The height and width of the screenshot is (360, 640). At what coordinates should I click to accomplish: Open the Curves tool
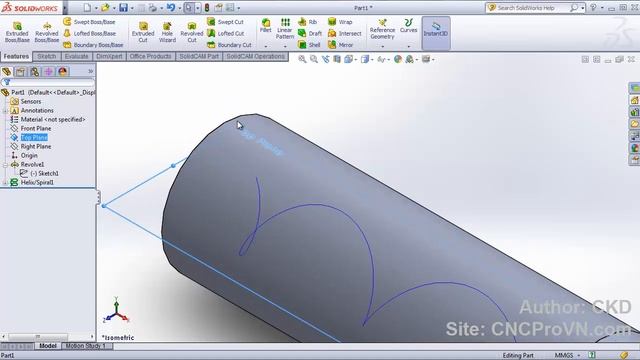pos(409,26)
